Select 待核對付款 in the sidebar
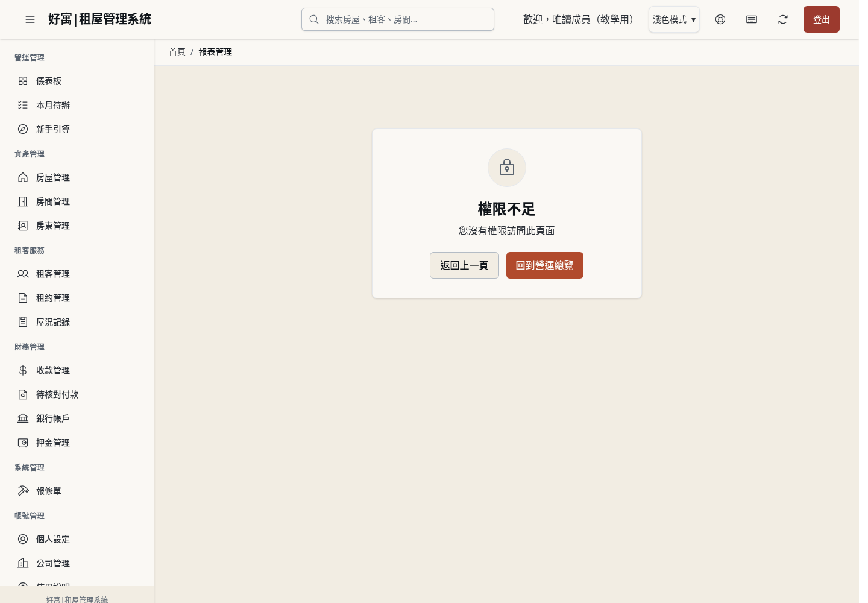 [77, 394]
